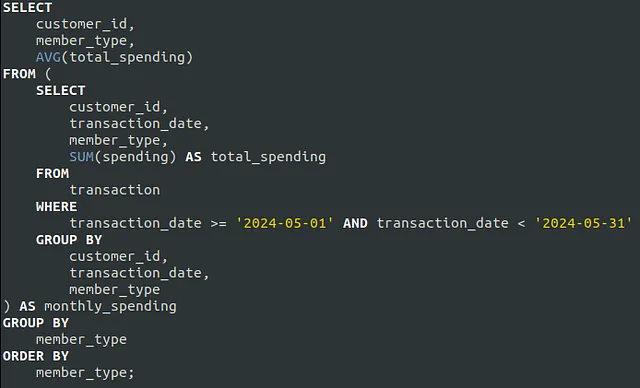This screenshot has width=640, height=388.
Task: Click the AVG function keyword
Action: [x=48, y=57]
